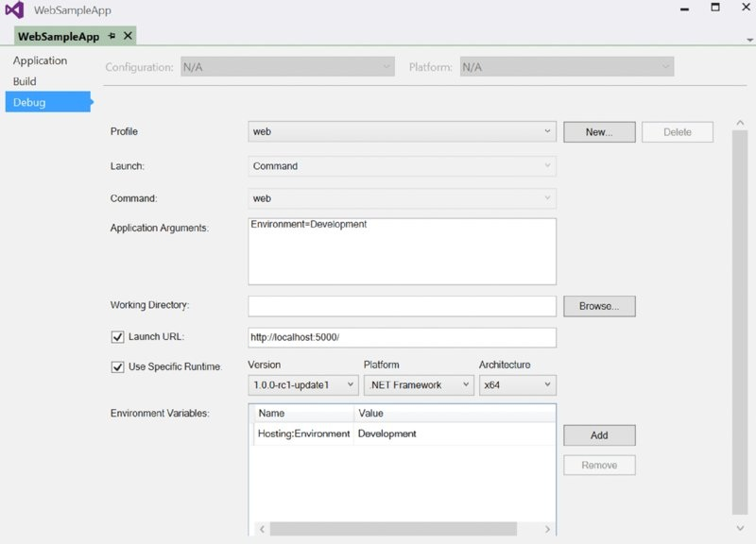The height and width of the screenshot is (544, 756).
Task: Open the runtime Version dropdown
Action: (x=303, y=385)
